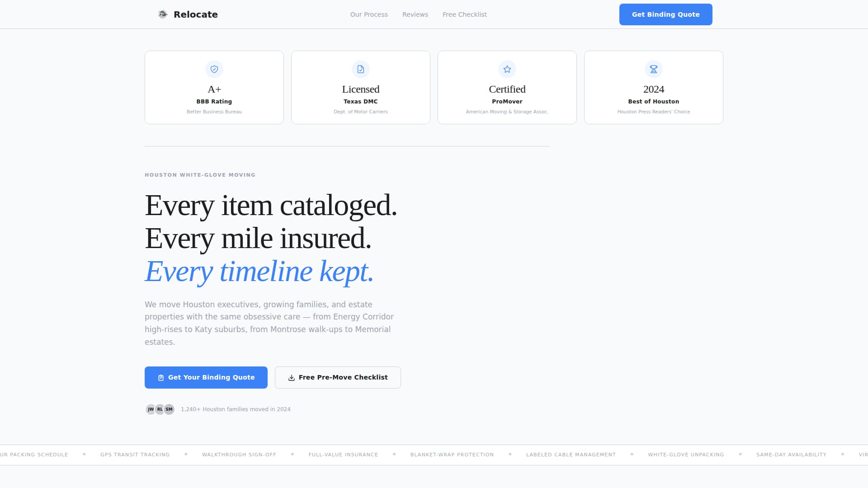Click White-Glove Unpacking in the ticker
This screenshot has width=868, height=488.
point(686,455)
